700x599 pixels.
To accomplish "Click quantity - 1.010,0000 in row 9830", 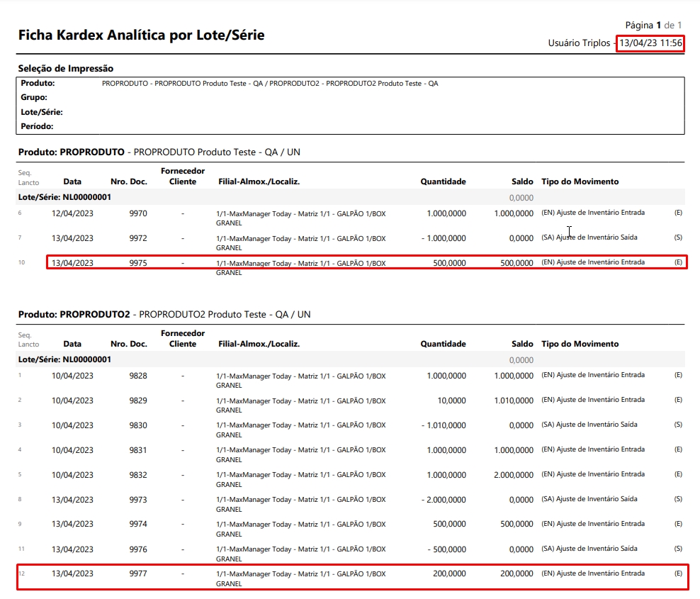I will point(444,426).
